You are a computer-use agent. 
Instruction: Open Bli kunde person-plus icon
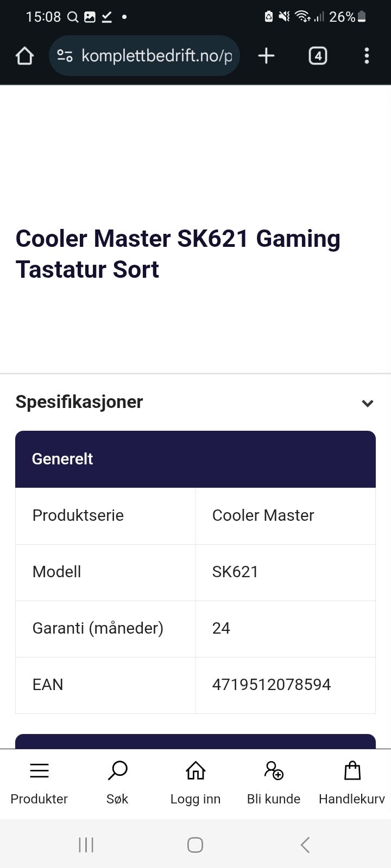coord(274,770)
